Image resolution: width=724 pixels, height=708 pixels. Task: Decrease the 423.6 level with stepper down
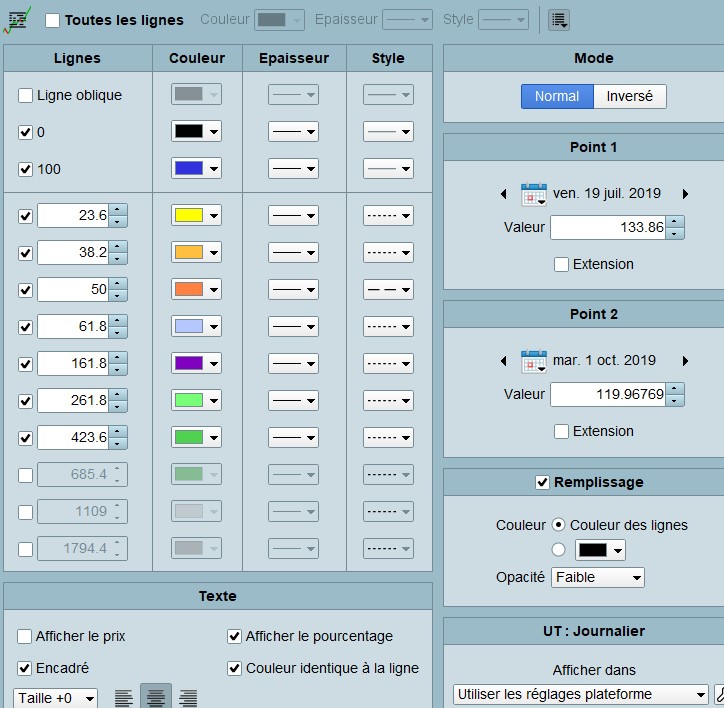coord(118,443)
